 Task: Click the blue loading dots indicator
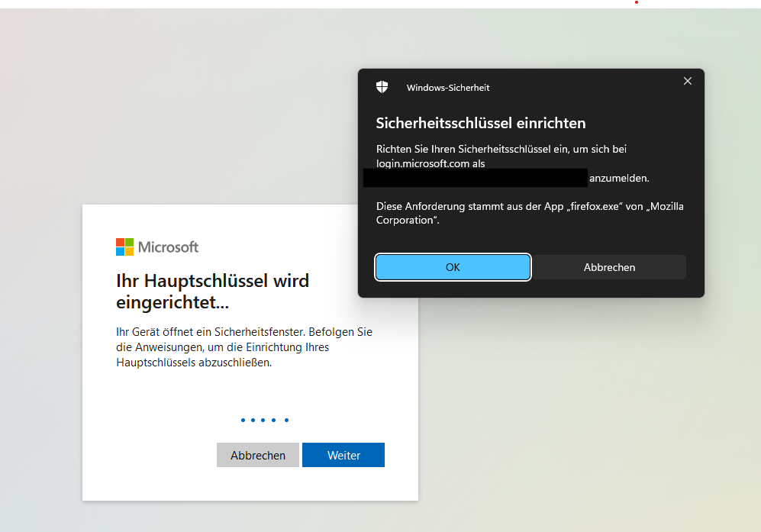265,420
